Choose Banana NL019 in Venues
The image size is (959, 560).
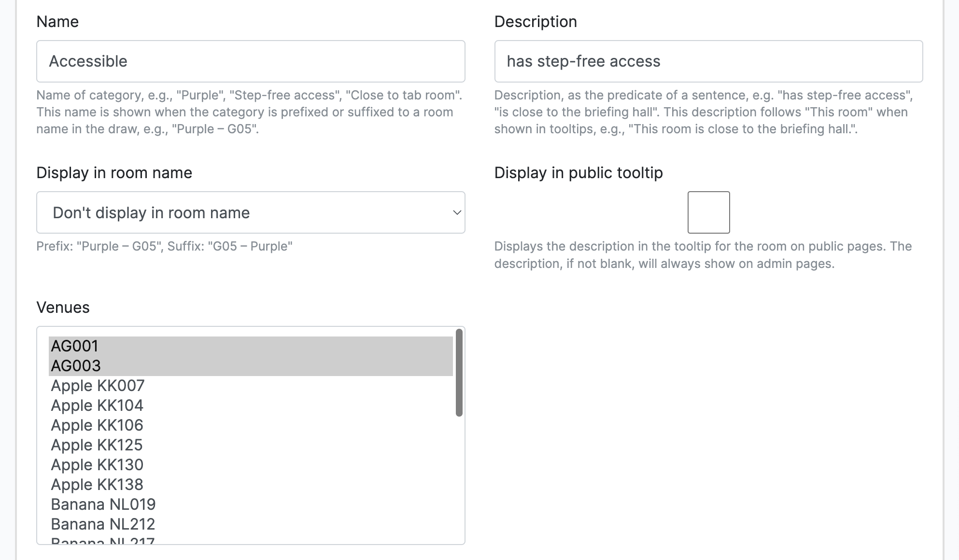[251, 504]
